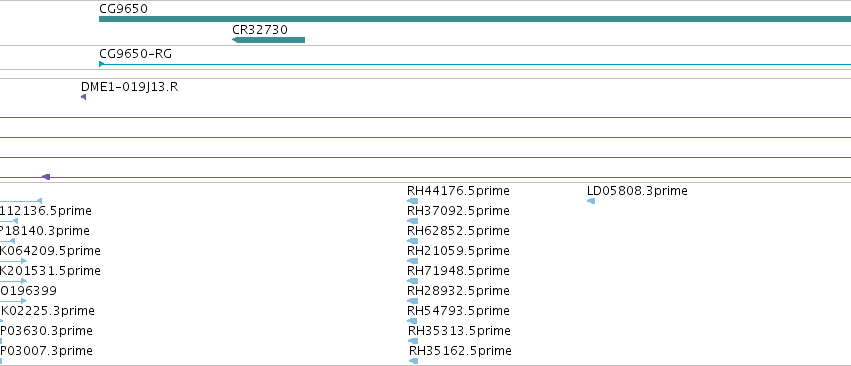Click the RH37092.5prime arrow glyph

[x=412, y=221]
